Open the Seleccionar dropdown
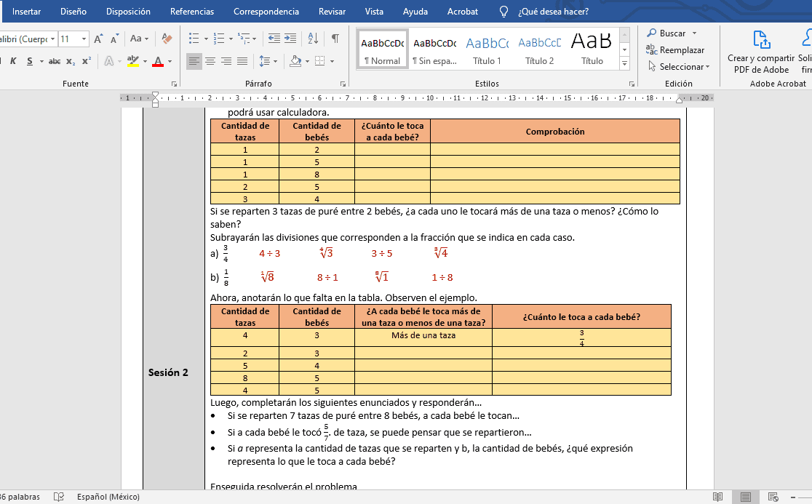This screenshot has height=504, width=812. [679, 67]
